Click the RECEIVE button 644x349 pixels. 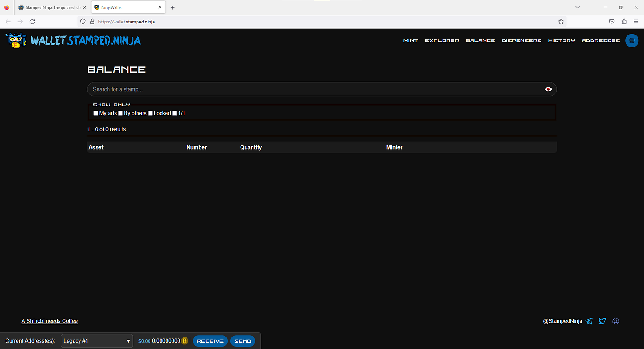click(x=210, y=341)
